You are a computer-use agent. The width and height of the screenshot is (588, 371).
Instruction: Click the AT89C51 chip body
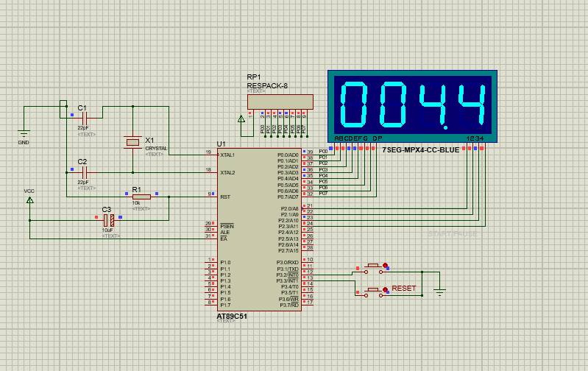pos(259,229)
